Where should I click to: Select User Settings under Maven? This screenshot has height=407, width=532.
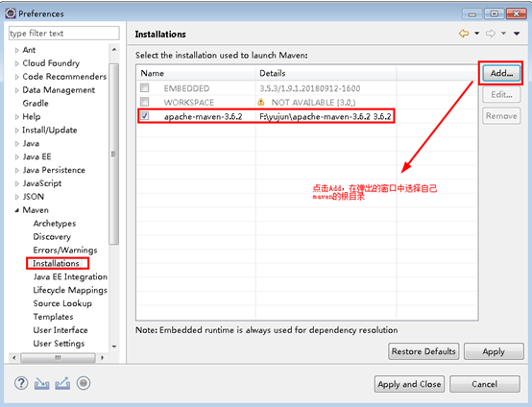point(59,344)
